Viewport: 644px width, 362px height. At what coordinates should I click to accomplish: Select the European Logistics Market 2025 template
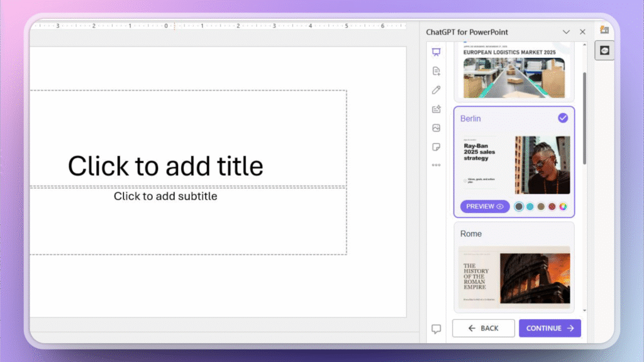(514, 69)
